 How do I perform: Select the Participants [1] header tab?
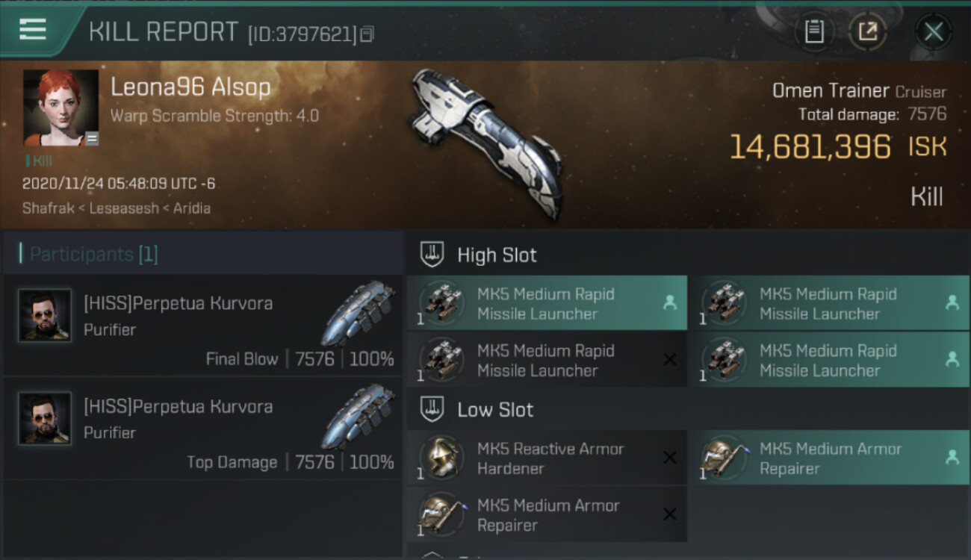click(93, 255)
